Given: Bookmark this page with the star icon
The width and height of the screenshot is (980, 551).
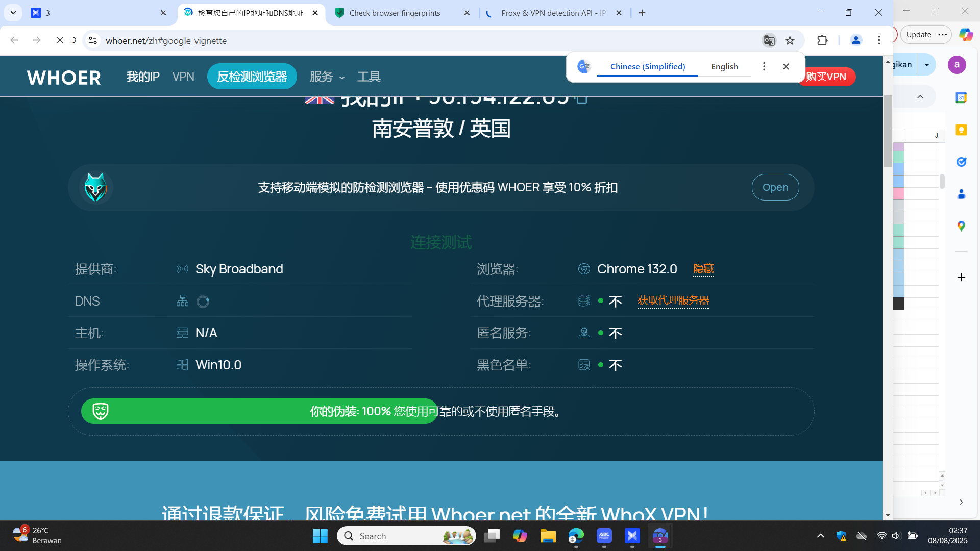Looking at the screenshot, I should tap(790, 40).
